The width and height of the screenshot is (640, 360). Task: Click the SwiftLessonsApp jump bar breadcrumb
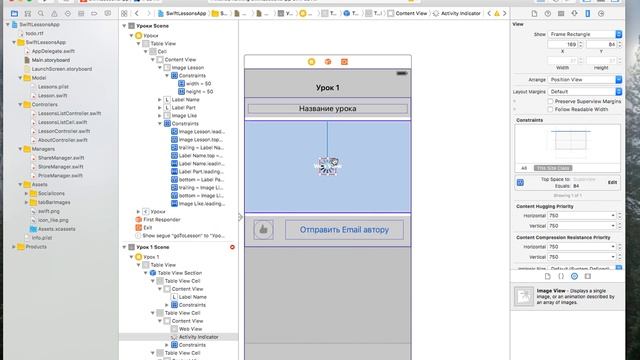pyautogui.click(x=182, y=13)
